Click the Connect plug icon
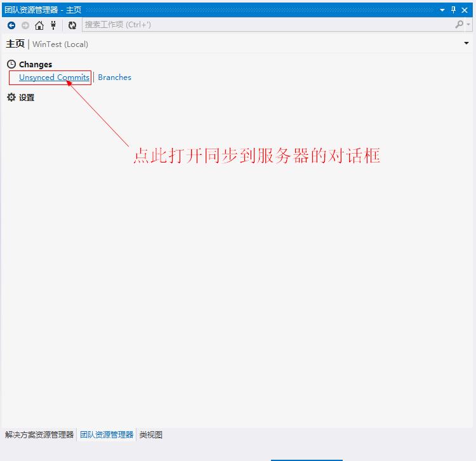 point(53,25)
